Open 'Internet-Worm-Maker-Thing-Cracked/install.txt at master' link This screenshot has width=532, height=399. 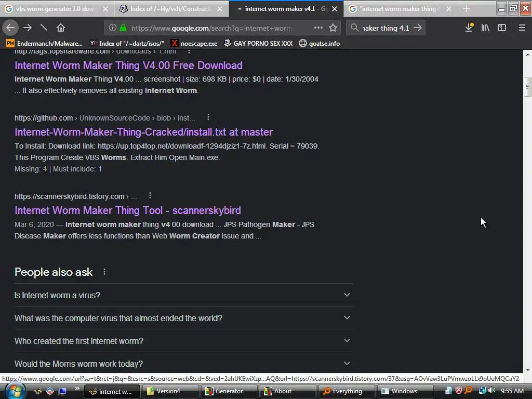143,132
